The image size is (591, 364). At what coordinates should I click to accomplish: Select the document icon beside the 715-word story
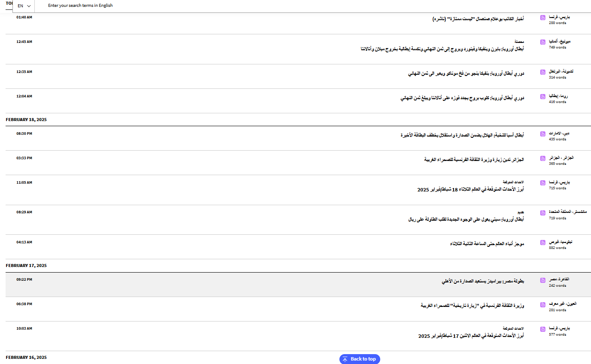coord(543,183)
